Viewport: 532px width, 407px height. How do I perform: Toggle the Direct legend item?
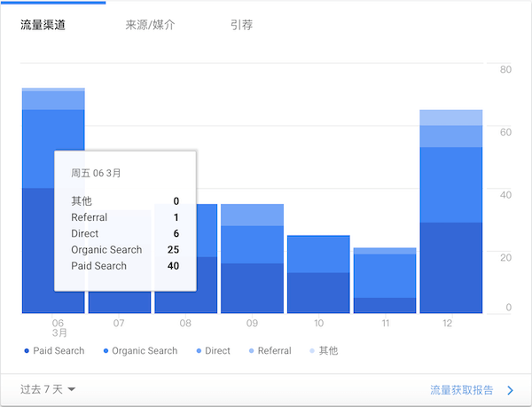(214, 351)
